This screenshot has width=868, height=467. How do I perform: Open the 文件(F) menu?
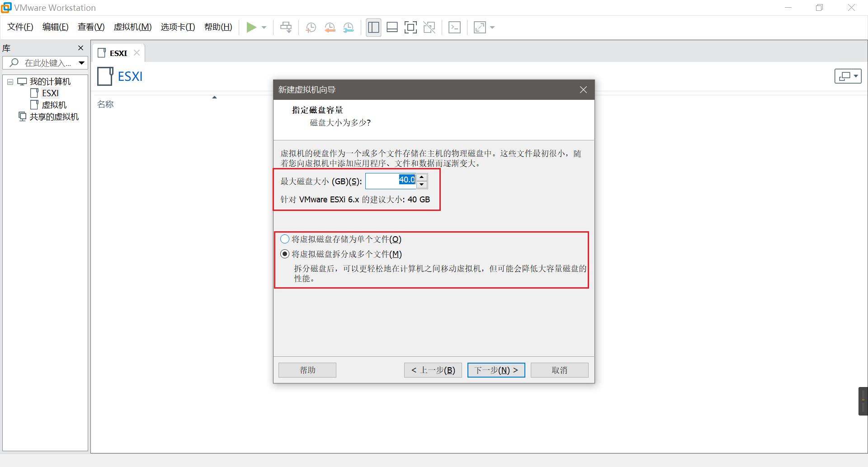(x=20, y=27)
